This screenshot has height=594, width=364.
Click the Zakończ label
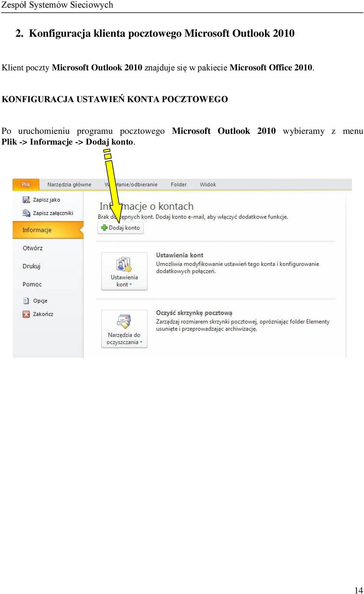pos(43,314)
